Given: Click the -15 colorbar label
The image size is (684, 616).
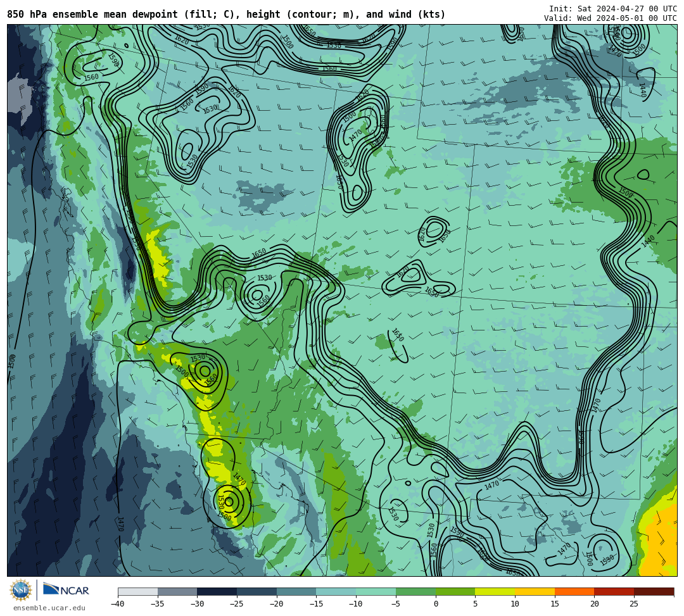Looking at the screenshot, I should 316,604.
